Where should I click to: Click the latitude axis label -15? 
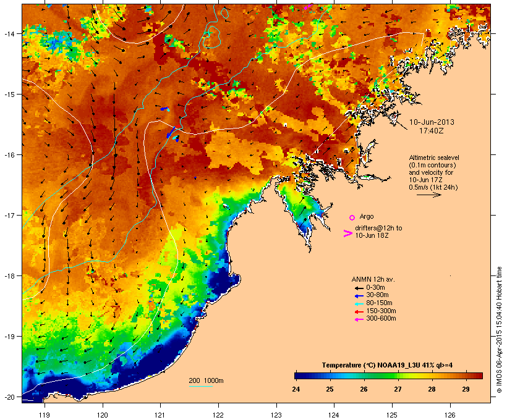click(9, 94)
